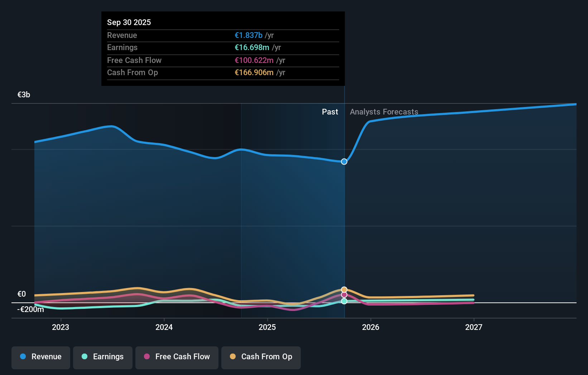Click the orange Cash From Op legend dot
The width and height of the screenshot is (588, 375).
[x=233, y=357]
